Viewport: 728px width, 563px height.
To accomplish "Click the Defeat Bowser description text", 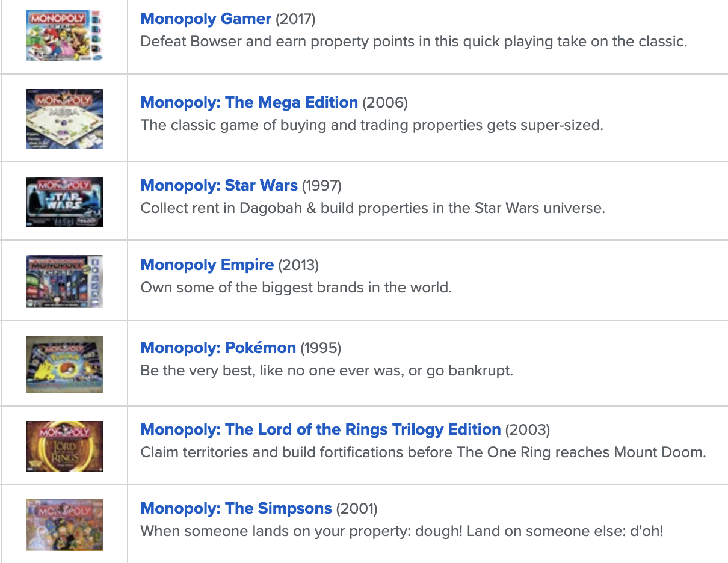I will (414, 42).
